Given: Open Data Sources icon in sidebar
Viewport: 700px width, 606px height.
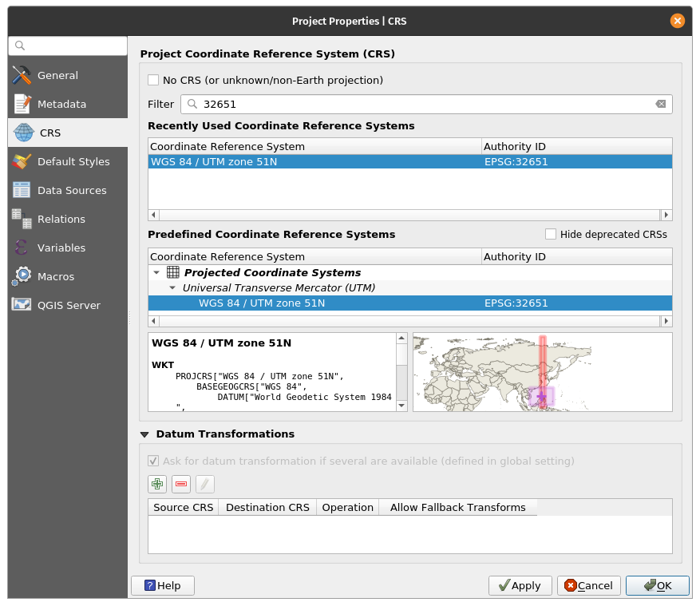Looking at the screenshot, I should coord(22,190).
